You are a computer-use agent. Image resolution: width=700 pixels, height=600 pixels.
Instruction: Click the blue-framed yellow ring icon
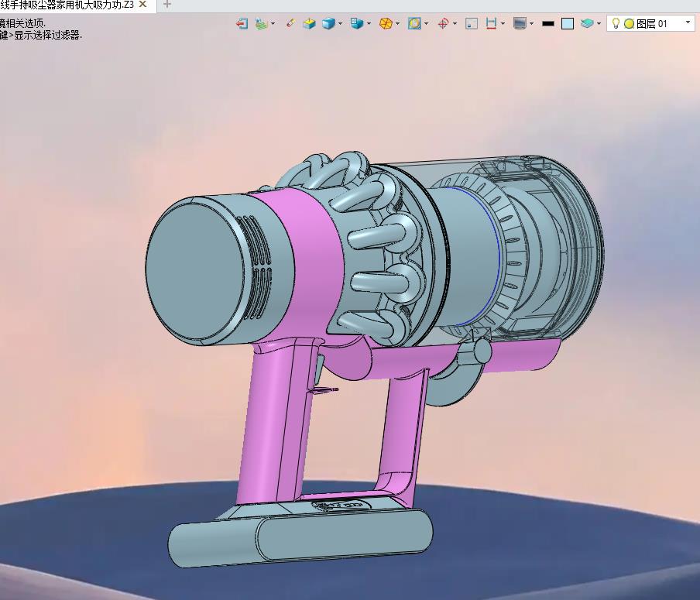[x=414, y=23]
